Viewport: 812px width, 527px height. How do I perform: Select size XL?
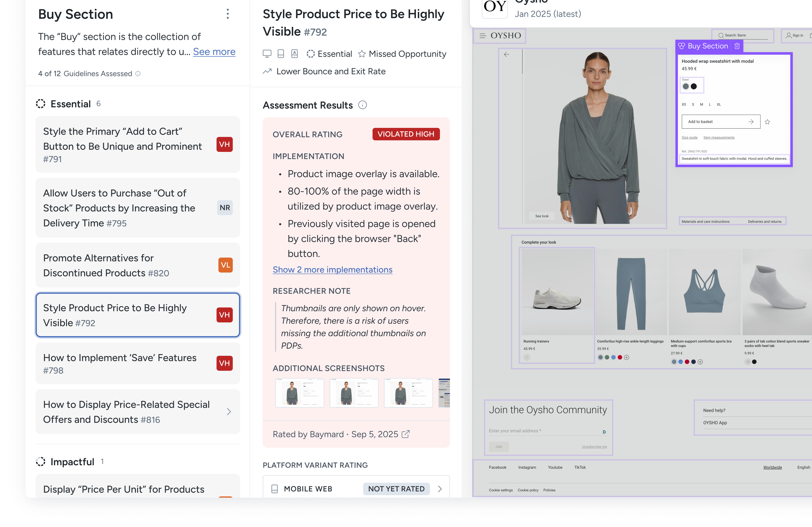pyautogui.click(x=719, y=104)
